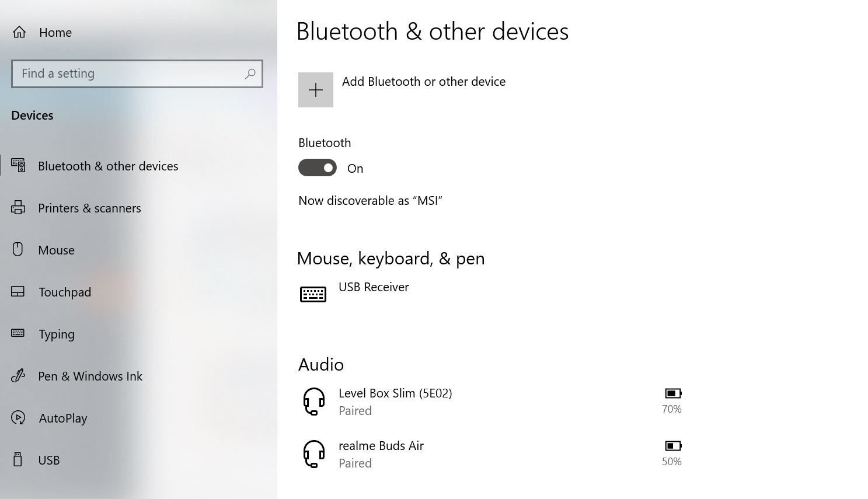Click the keyboard icon for USB Receiver
This screenshot has width=868, height=499.
pos(313,294)
